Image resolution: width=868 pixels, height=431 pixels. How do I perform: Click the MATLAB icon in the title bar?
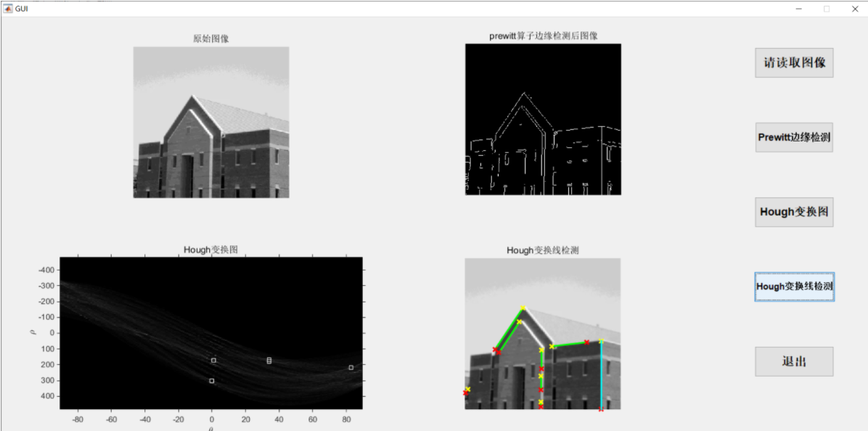(x=8, y=9)
